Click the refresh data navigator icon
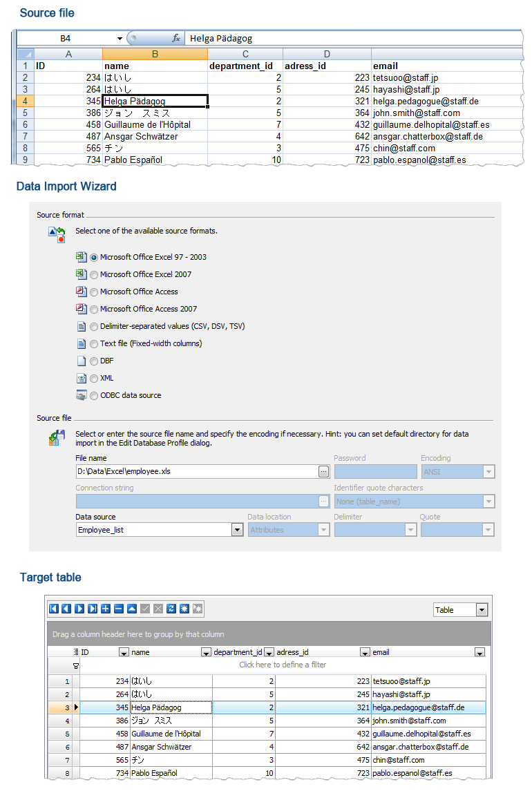 [x=171, y=609]
